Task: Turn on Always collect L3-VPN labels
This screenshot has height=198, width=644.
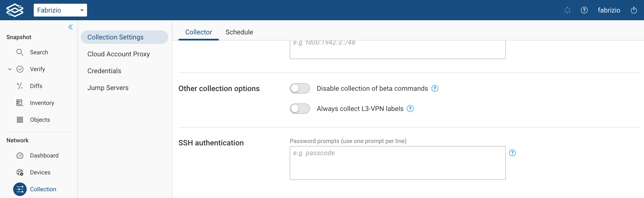Action: pos(300,109)
